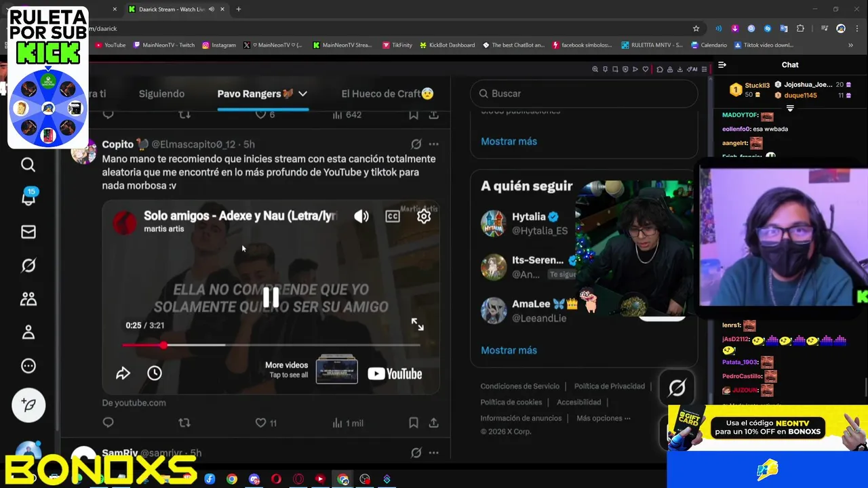The width and height of the screenshot is (868, 488).
Task: Bookmark Copito's tweet
Action: click(413, 423)
